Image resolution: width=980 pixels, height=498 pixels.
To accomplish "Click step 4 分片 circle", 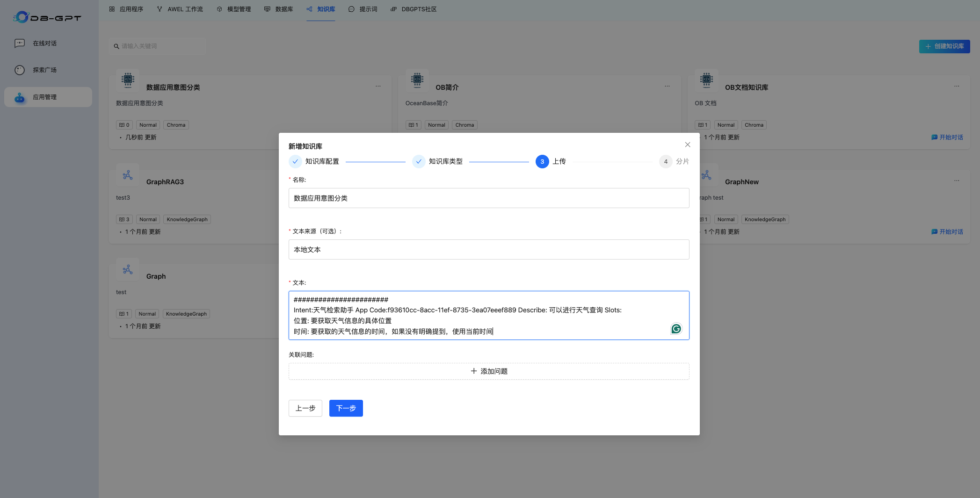I will [x=666, y=162].
